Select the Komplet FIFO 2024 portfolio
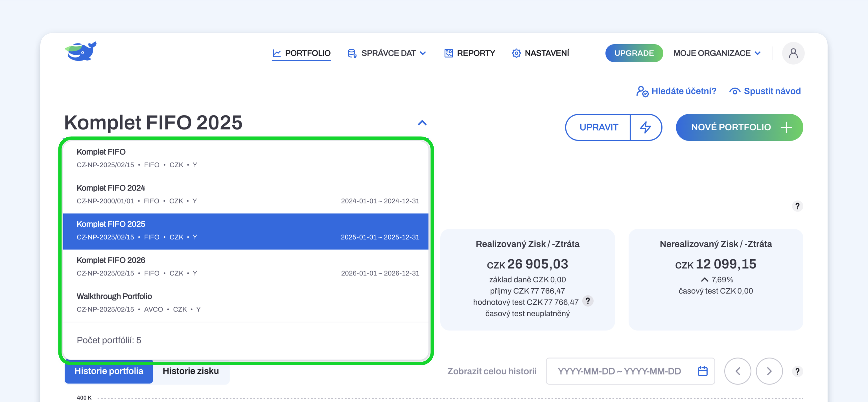868x402 pixels. tap(246, 195)
